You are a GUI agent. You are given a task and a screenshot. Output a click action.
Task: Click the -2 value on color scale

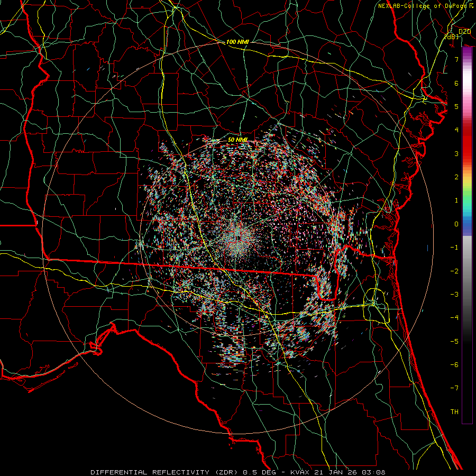[x=454, y=271]
